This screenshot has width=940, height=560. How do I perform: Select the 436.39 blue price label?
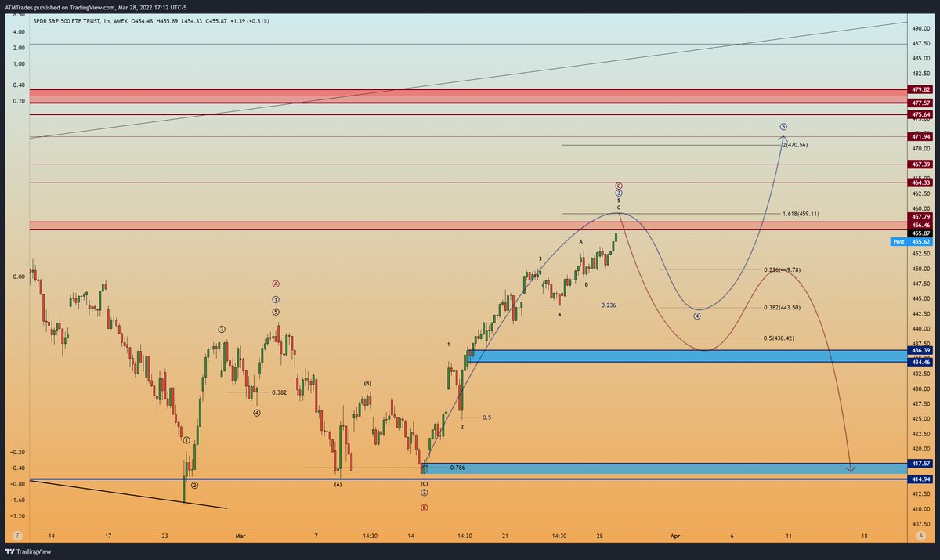[x=920, y=349]
